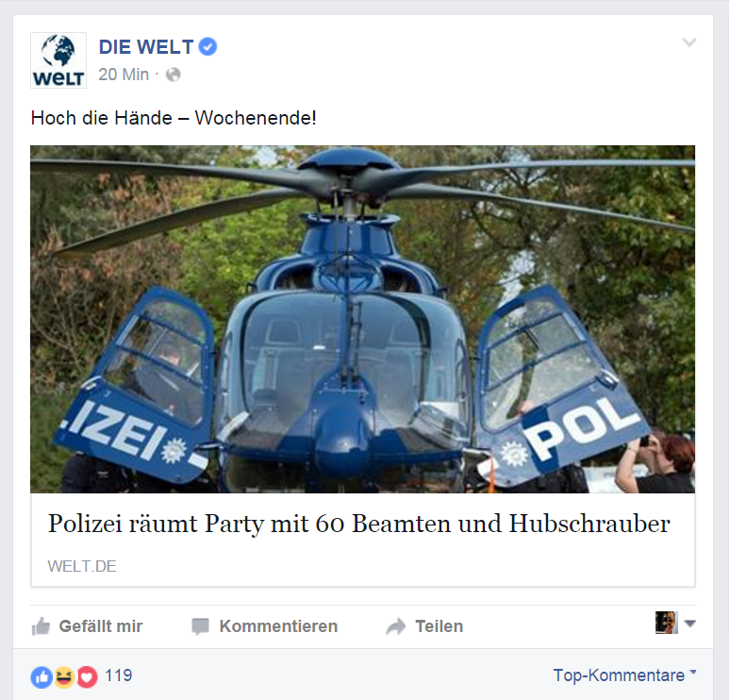This screenshot has width=730, height=700.
Task: Click the share arrow icon
Action: (x=396, y=626)
